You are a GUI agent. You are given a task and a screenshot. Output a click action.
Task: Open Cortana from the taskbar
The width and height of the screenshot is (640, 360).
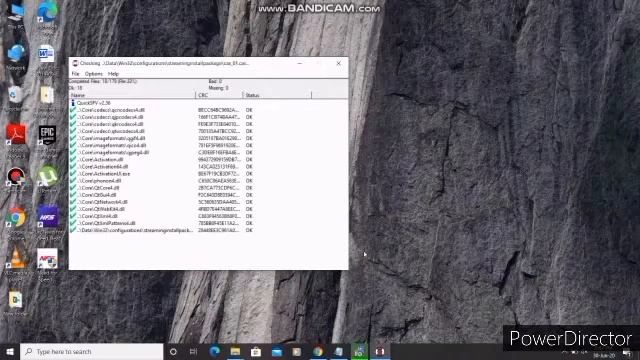point(173,351)
